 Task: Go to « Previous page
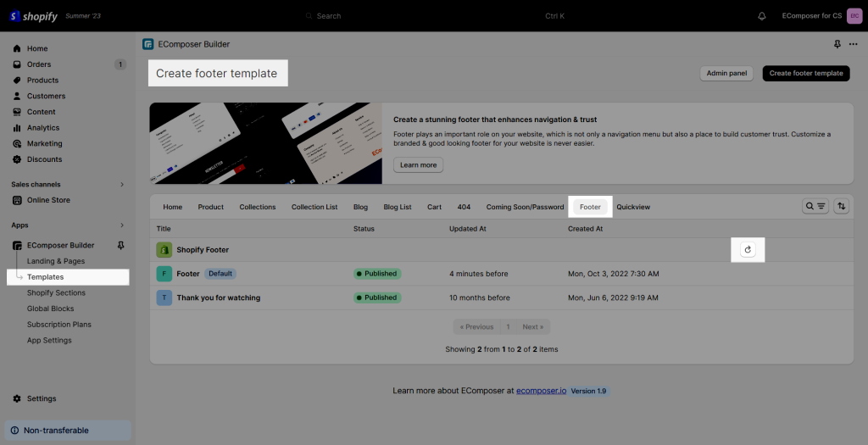pyautogui.click(x=476, y=326)
